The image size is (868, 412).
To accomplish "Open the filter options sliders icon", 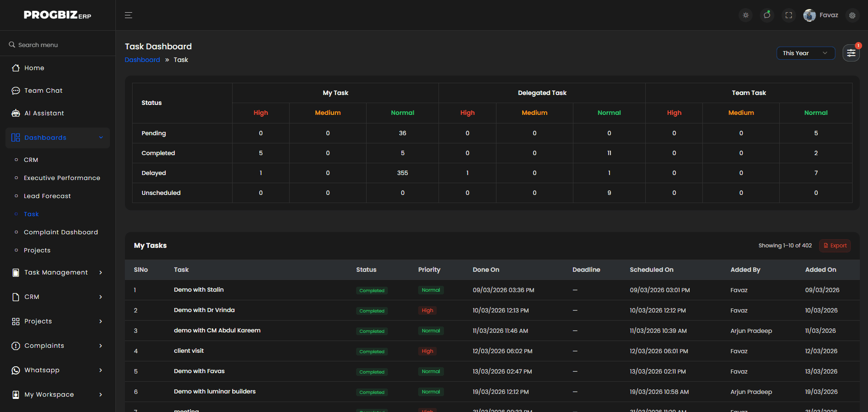I will click(851, 53).
